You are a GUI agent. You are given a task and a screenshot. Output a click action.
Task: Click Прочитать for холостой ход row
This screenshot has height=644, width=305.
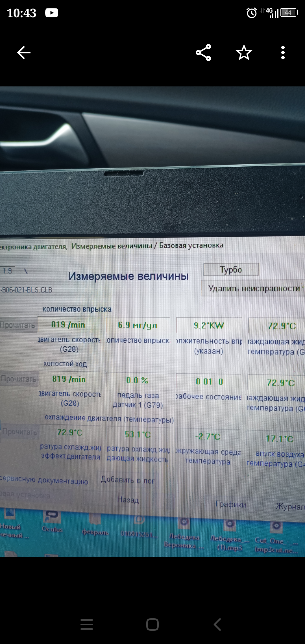coord(19,379)
